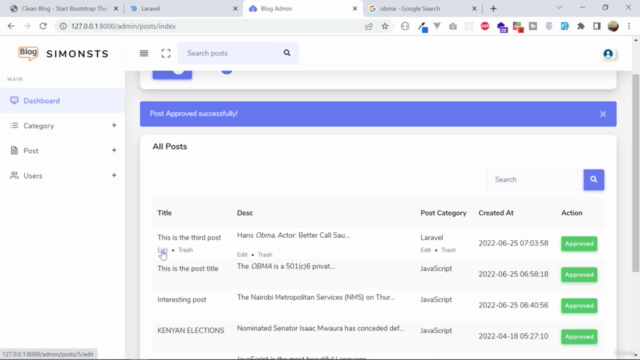Open the browser side panel icon
This screenshot has height=360, width=640.
click(x=597, y=26)
